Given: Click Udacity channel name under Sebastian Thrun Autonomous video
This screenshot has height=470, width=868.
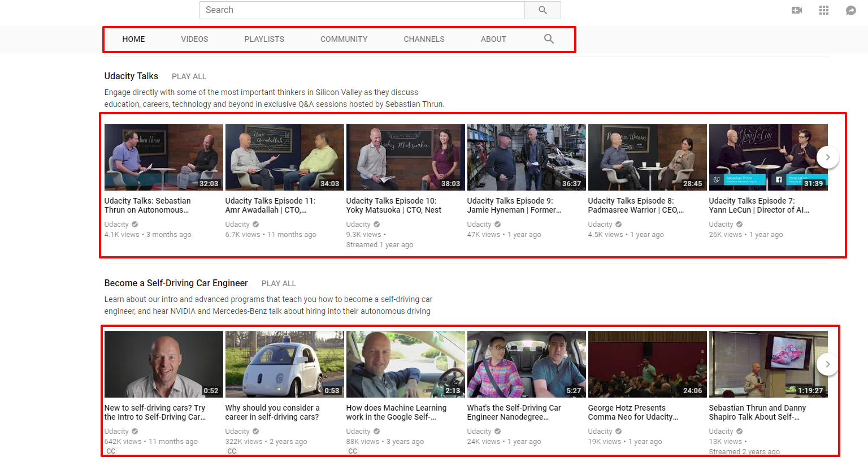Looking at the screenshot, I should pyautogui.click(x=116, y=225).
